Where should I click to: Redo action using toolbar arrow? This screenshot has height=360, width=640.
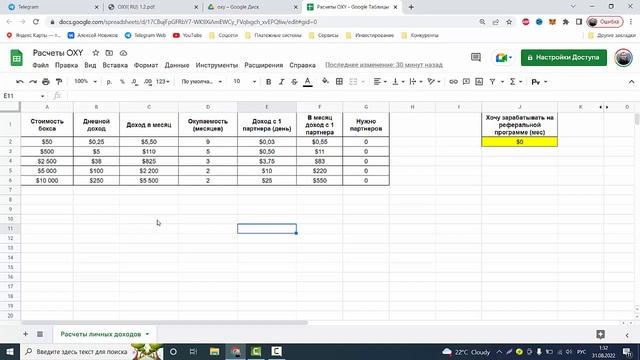point(33,82)
